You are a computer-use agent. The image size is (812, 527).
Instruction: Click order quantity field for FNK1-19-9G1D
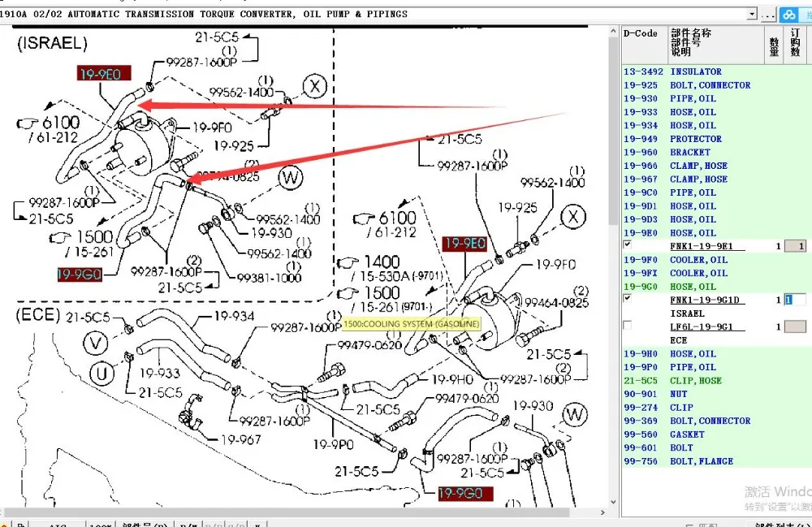point(795,300)
